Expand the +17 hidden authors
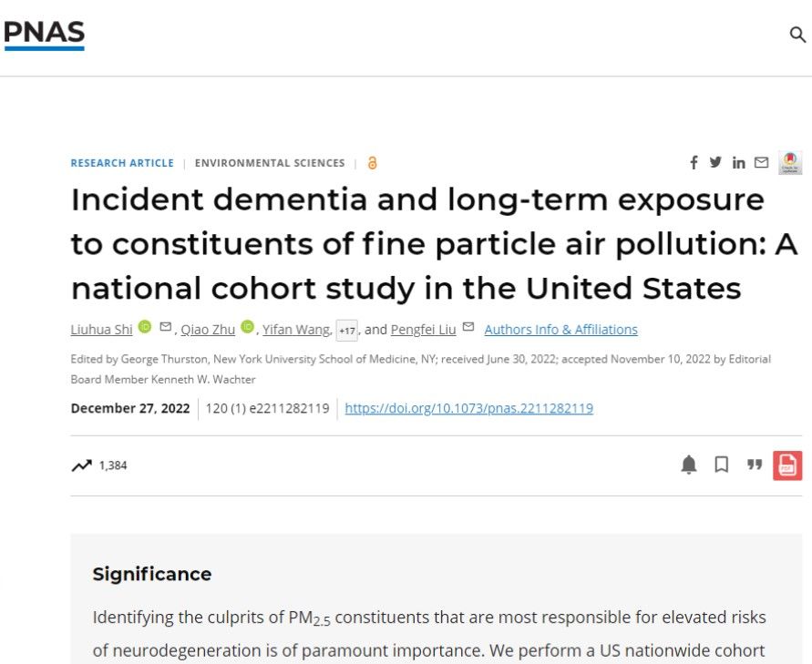The height and width of the screenshot is (664, 812). click(x=346, y=331)
